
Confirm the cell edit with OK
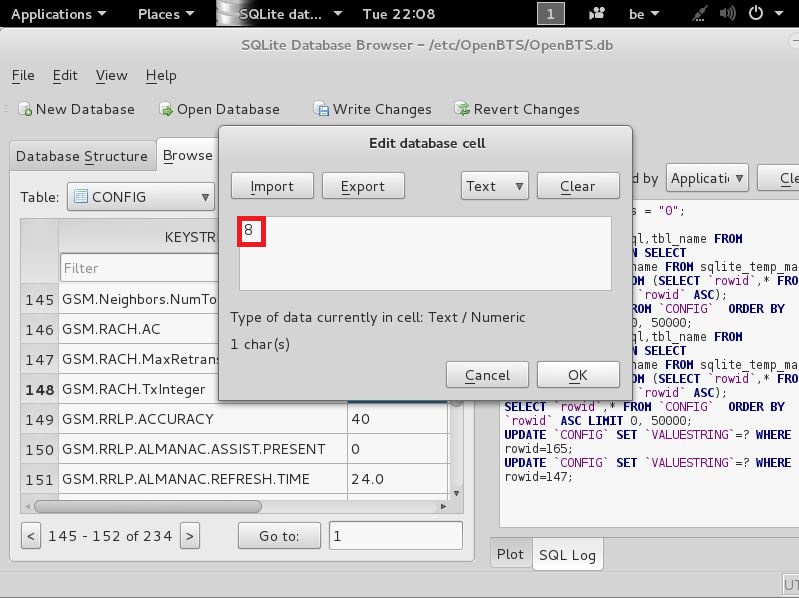tap(578, 375)
